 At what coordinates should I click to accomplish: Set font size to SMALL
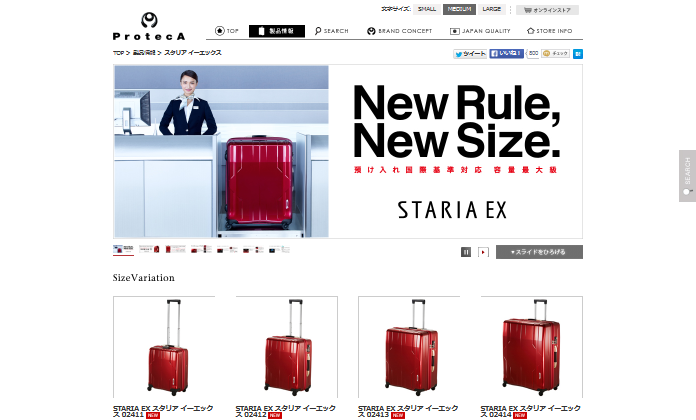(x=427, y=9)
